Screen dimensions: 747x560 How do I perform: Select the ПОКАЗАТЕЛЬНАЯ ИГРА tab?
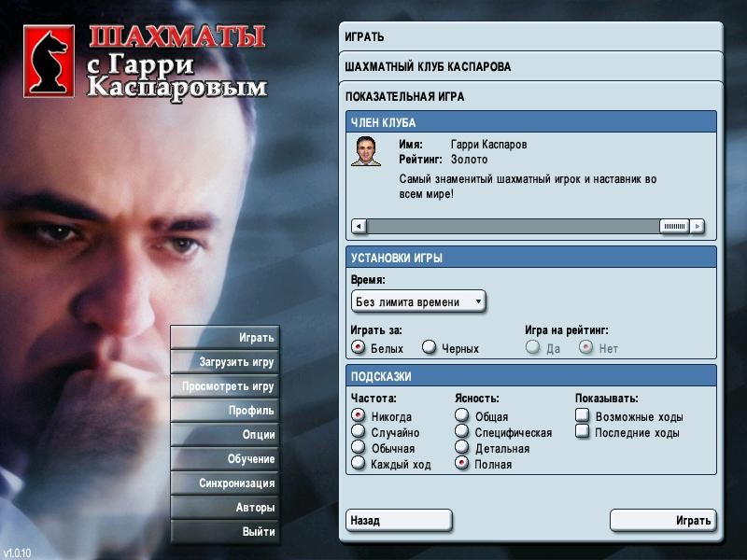[x=530, y=96]
